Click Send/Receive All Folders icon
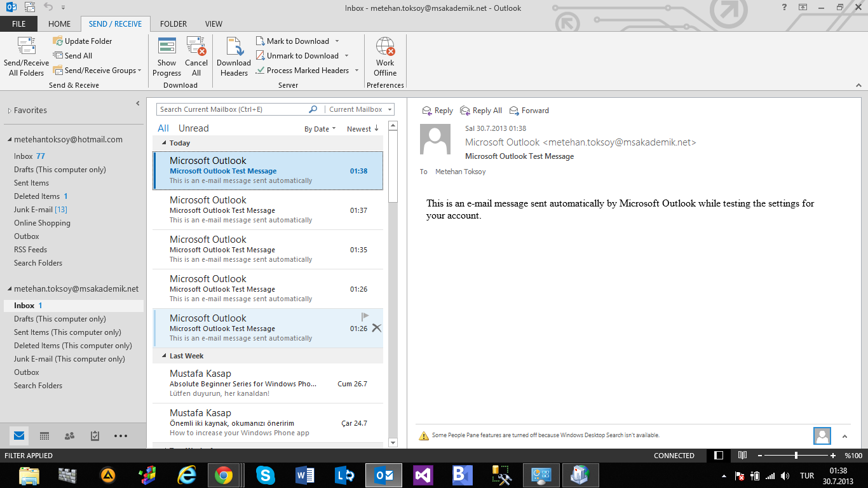The height and width of the screenshot is (488, 868). coord(26,48)
